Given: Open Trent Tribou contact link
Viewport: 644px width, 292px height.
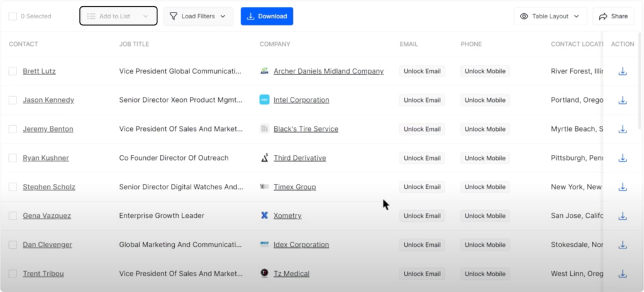Looking at the screenshot, I should 43,274.
